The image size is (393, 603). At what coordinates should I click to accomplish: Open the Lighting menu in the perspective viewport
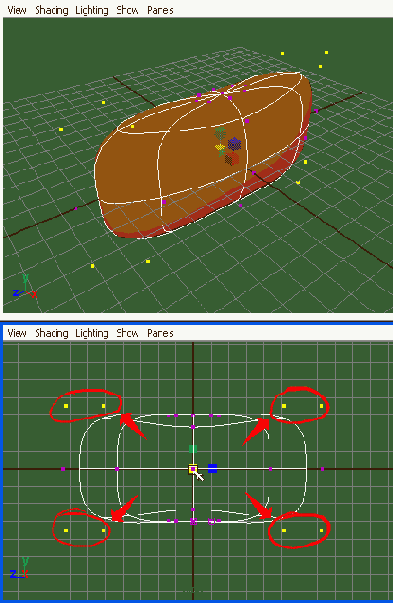click(92, 10)
